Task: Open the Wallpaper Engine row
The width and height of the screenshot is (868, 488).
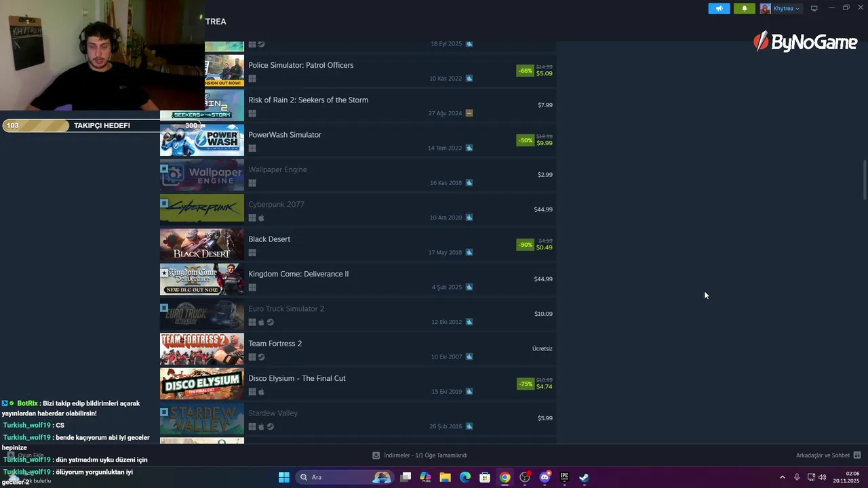Action: tap(358, 175)
